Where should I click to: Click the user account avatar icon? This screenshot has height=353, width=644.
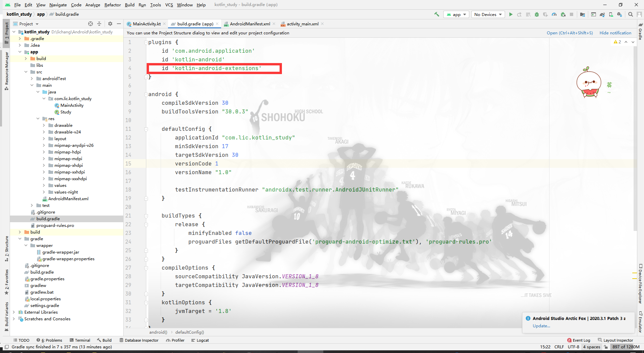pyautogui.click(x=639, y=14)
